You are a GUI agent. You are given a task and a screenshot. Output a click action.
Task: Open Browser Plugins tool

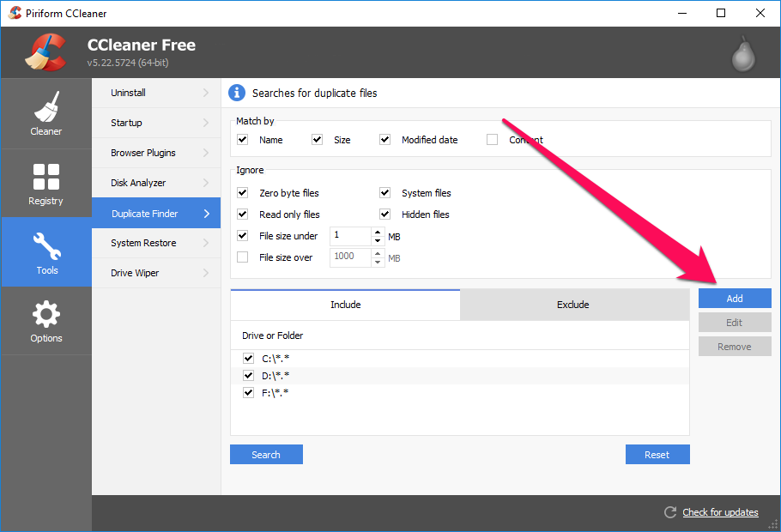tap(156, 153)
